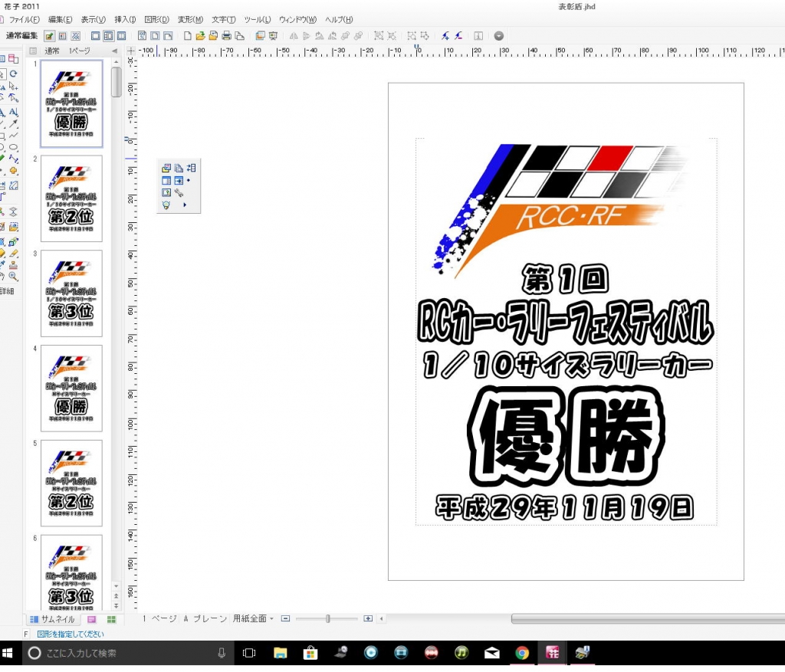785x672 pixels.
Task: Click the サムネイル tab button
Action: [52, 619]
